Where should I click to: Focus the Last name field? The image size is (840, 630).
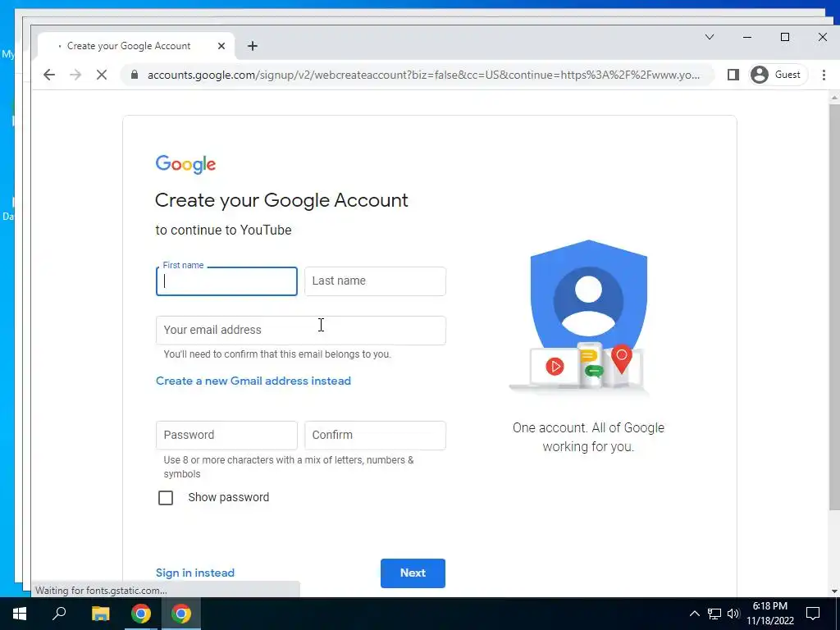[375, 281]
